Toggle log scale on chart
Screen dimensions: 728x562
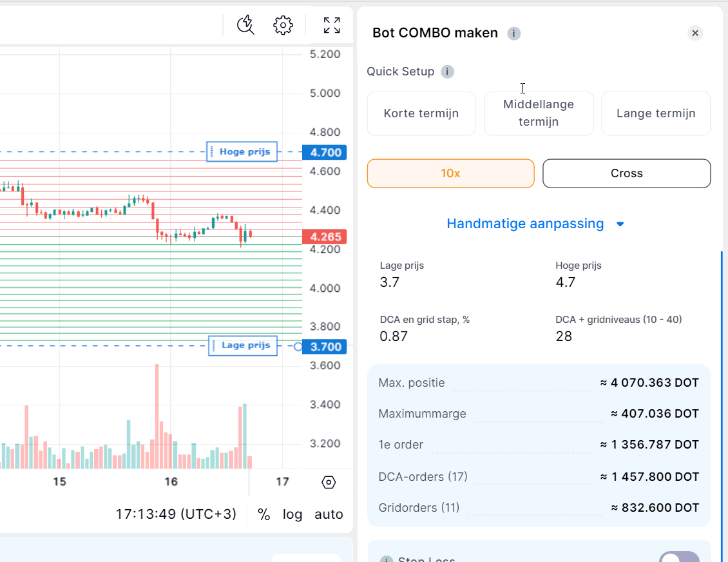click(x=292, y=514)
